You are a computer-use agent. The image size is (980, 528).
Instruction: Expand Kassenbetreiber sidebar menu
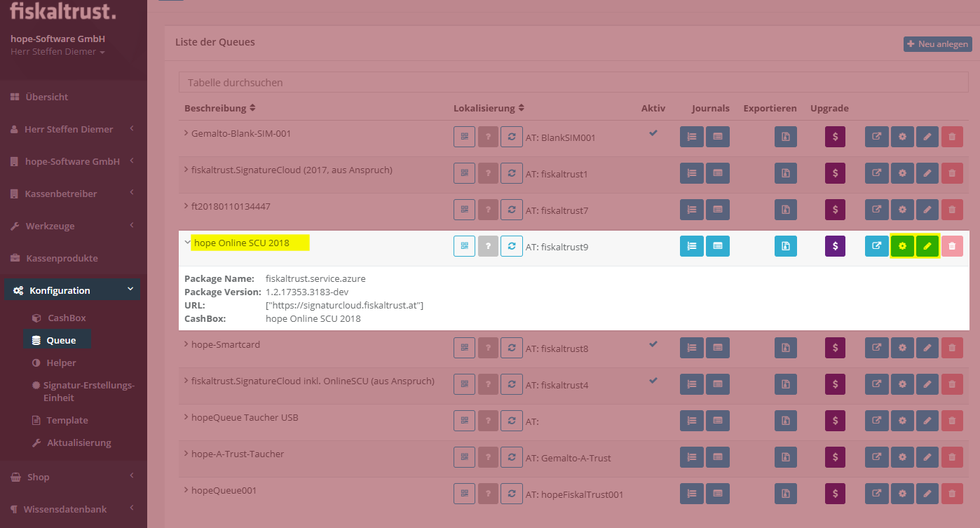[x=74, y=194]
